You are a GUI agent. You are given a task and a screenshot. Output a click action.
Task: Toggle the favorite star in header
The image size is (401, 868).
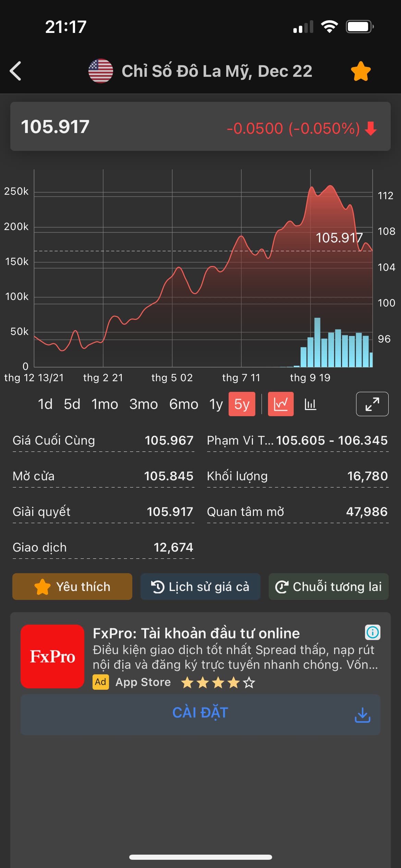tap(361, 71)
